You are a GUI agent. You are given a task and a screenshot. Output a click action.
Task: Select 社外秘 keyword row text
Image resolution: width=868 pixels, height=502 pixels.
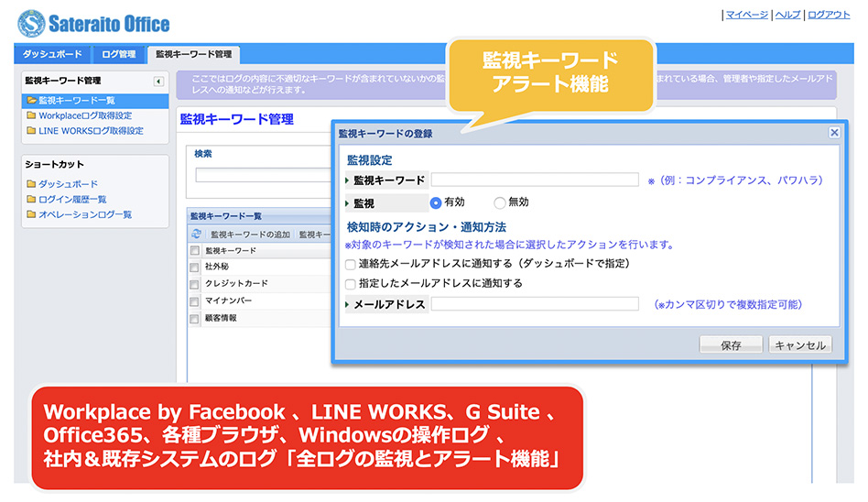coord(217,267)
